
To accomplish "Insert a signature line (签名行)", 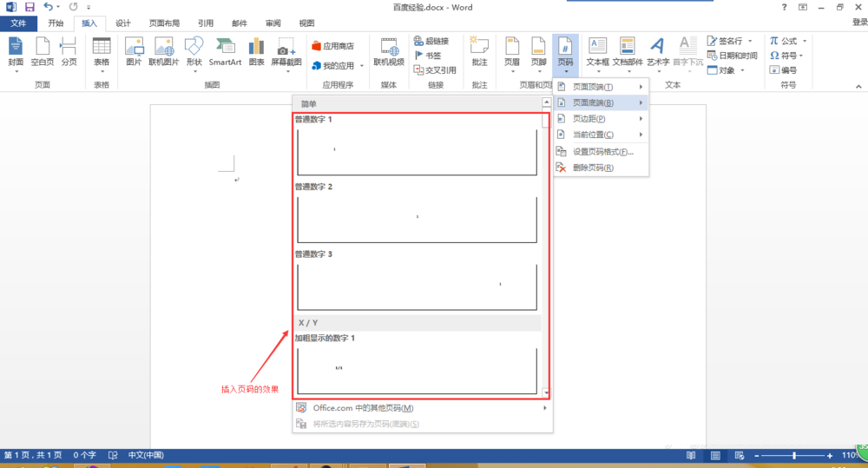I will pyautogui.click(x=725, y=41).
